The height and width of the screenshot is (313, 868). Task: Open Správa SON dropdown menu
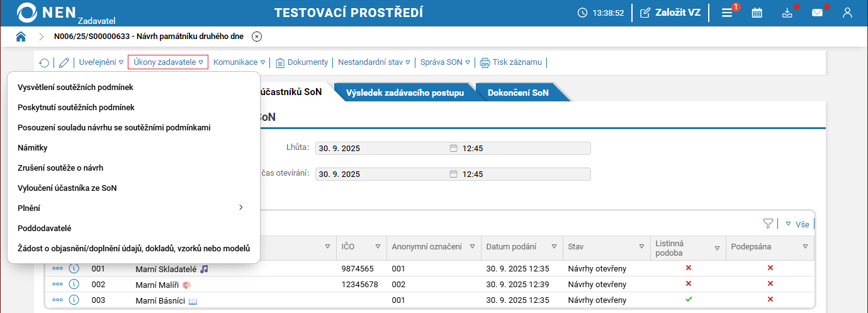click(x=445, y=62)
